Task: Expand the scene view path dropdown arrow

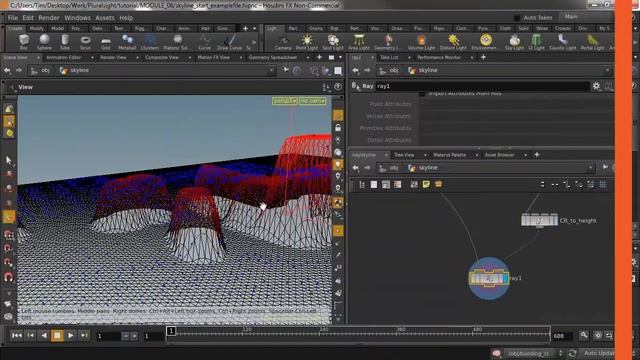Action: click(271, 71)
